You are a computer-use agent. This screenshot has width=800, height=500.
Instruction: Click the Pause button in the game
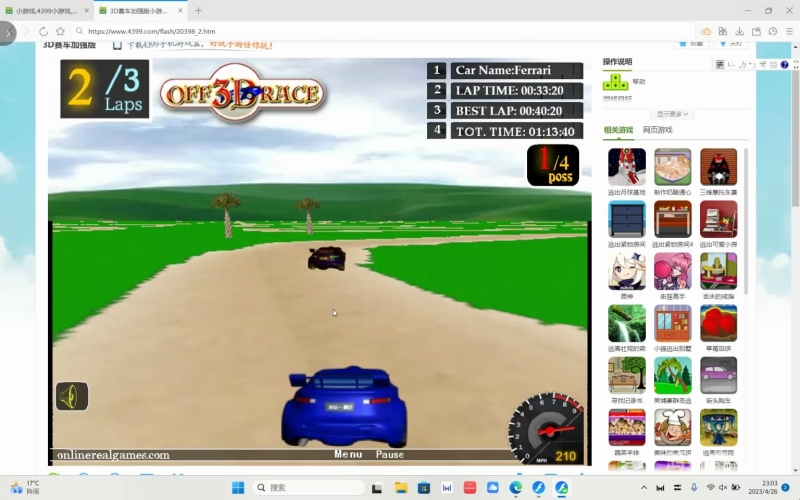click(x=390, y=454)
